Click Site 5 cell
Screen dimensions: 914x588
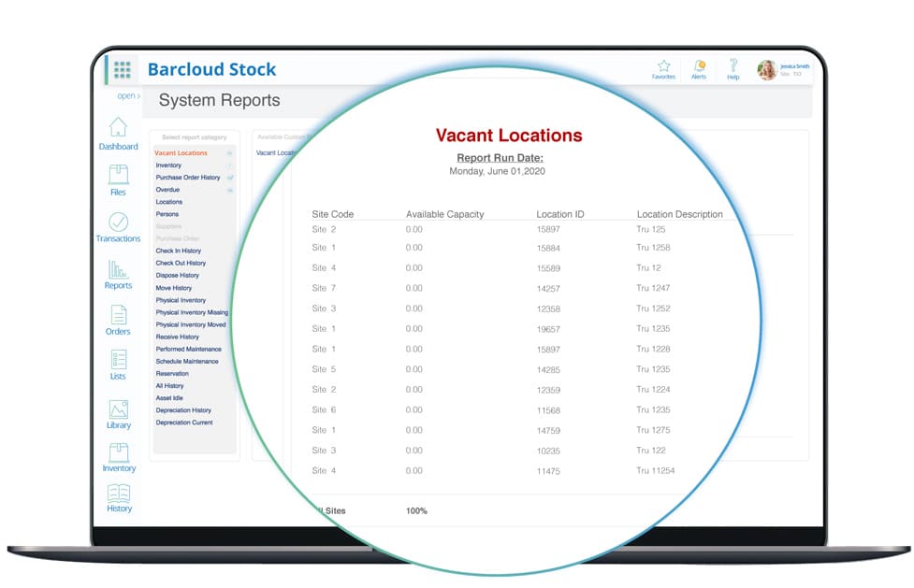pos(324,369)
